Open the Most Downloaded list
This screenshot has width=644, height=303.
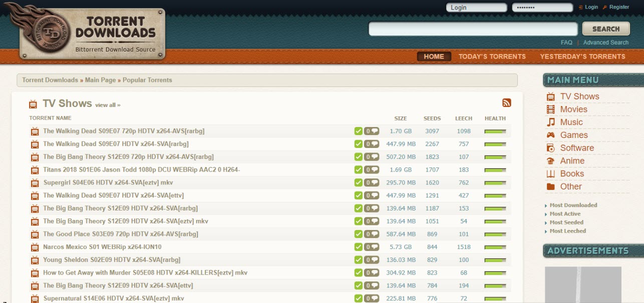573,205
